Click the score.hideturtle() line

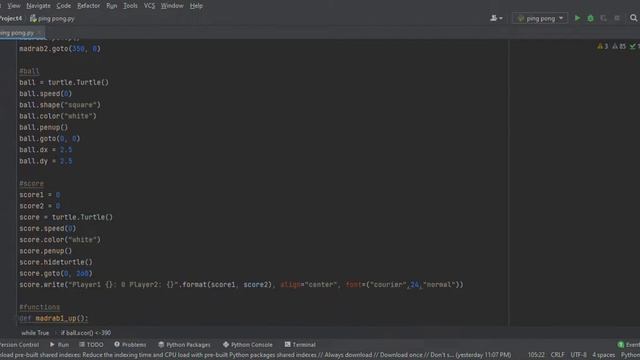[x=56, y=262]
